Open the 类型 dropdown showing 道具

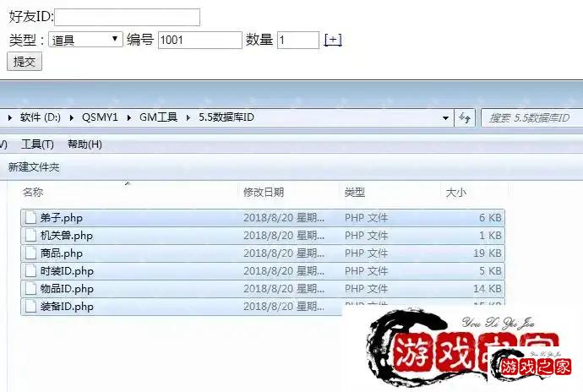[85, 40]
